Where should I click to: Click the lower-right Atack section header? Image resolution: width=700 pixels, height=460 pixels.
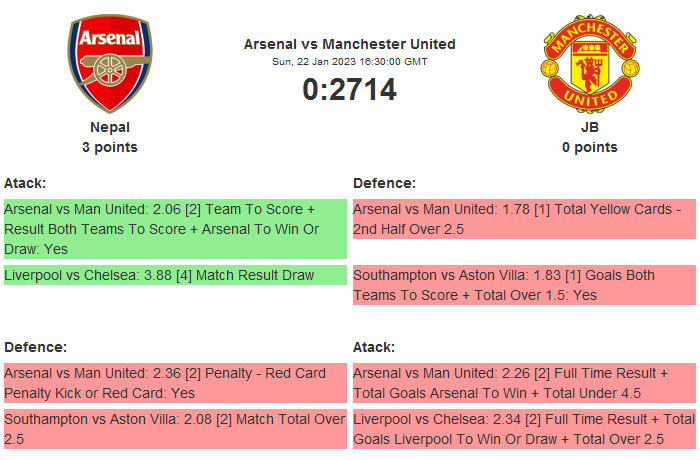(374, 347)
